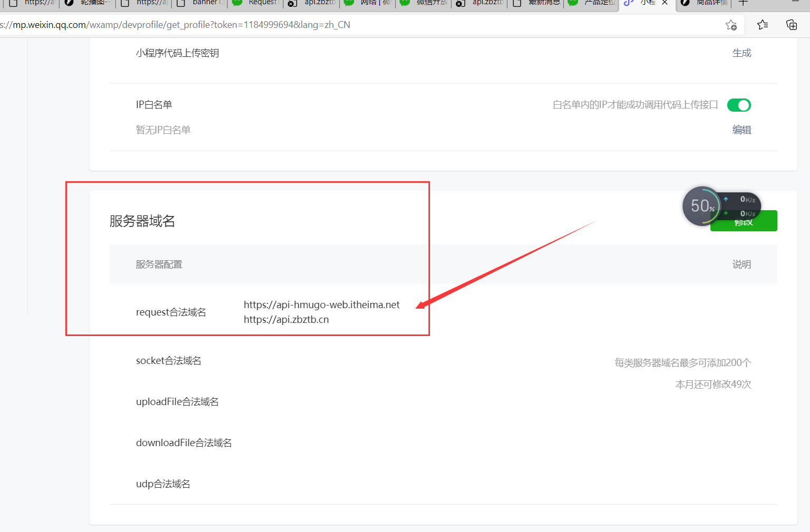The height and width of the screenshot is (532, 810).
Task: Click the 50% circular progress indicator
Action: (x=701, y=205)
